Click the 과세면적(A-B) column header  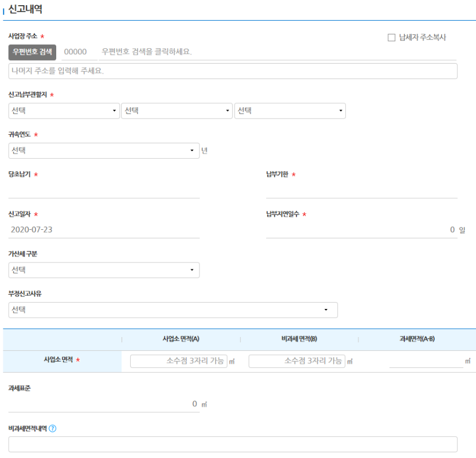(x=417, y=339)
